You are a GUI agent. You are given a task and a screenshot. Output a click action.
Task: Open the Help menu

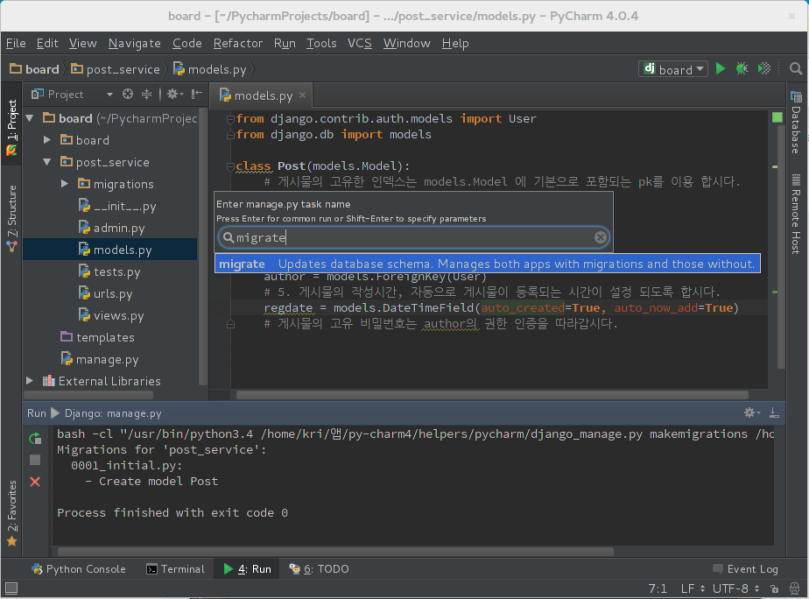coord(455,43)
